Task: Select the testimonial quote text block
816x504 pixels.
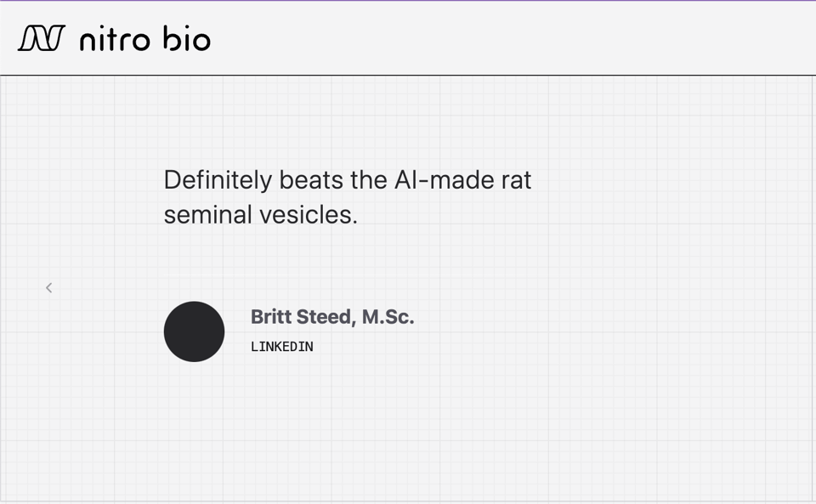Action: (x=347, y=196)
